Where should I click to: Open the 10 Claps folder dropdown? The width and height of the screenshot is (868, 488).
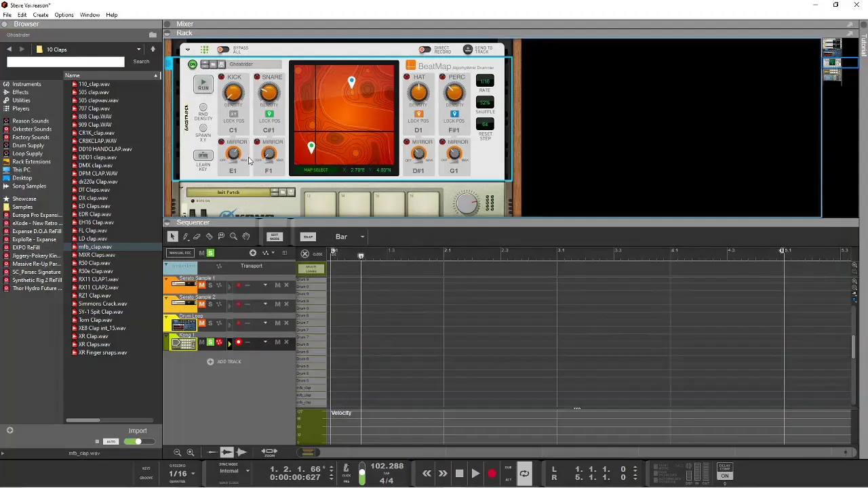(x=139, y=49)
